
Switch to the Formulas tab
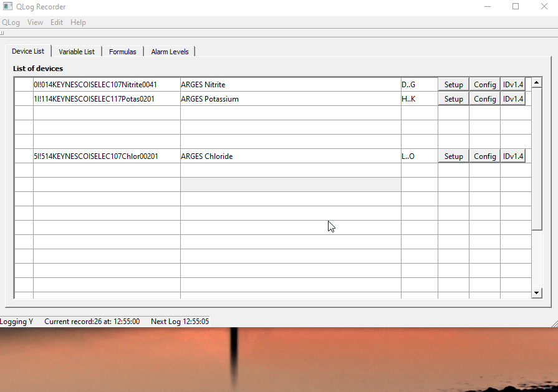[x=122, y=52]
